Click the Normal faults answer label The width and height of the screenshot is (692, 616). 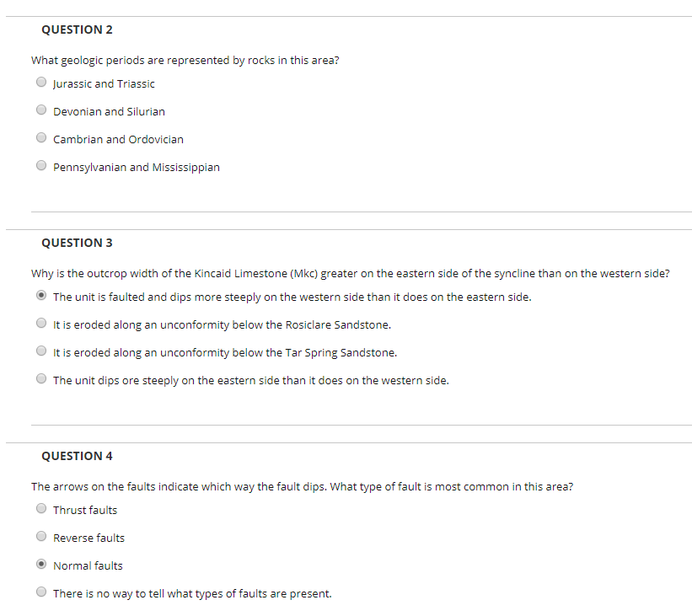pyautogui.click(x=88, y=565)
